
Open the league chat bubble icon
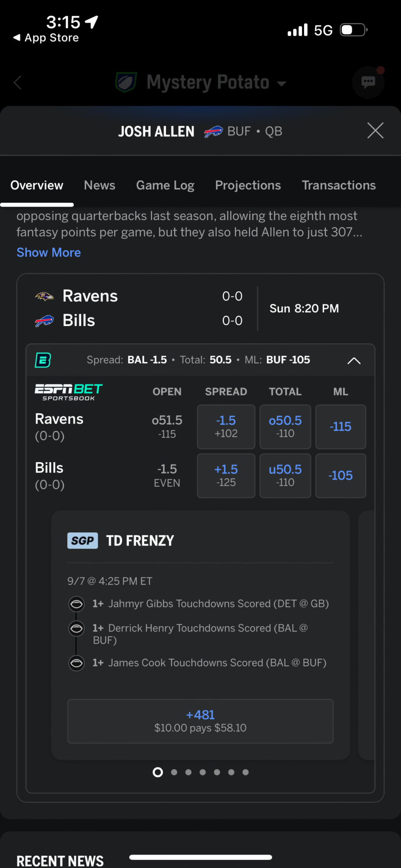click(368, 82)
